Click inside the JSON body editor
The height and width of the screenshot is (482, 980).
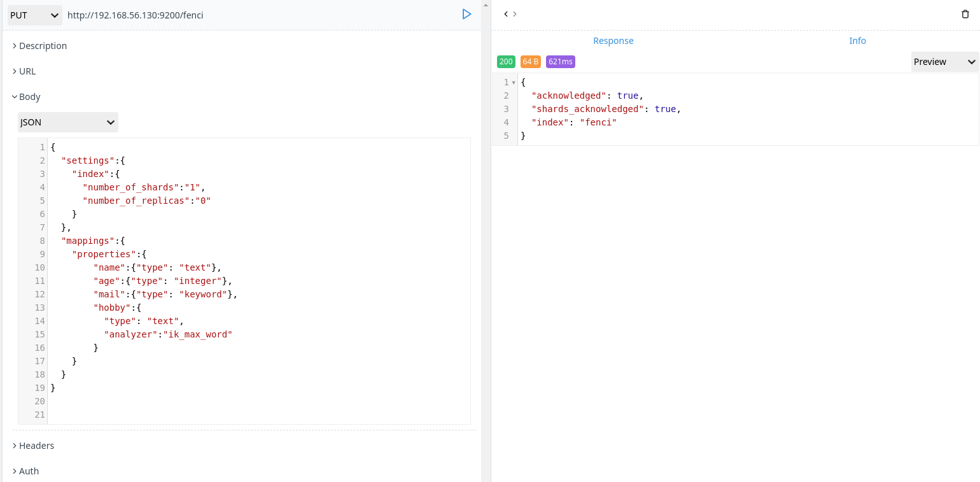[255, 280]
